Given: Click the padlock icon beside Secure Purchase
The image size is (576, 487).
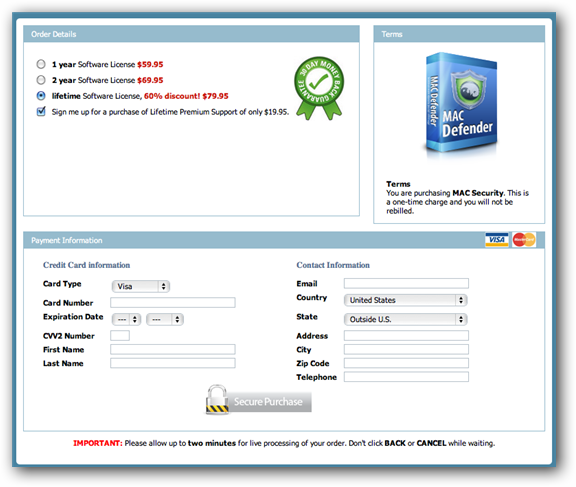Looking at the screenshot, I should pos(217,400).
